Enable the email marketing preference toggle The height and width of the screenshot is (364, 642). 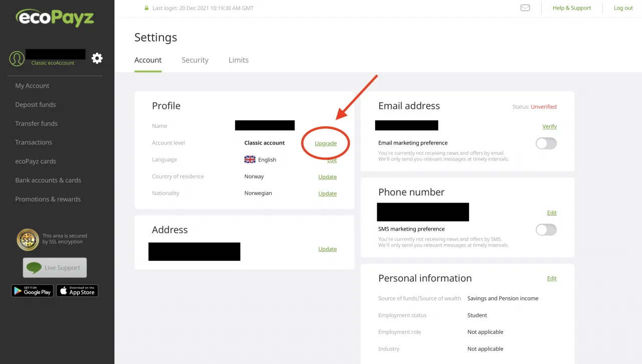point(546,143)
